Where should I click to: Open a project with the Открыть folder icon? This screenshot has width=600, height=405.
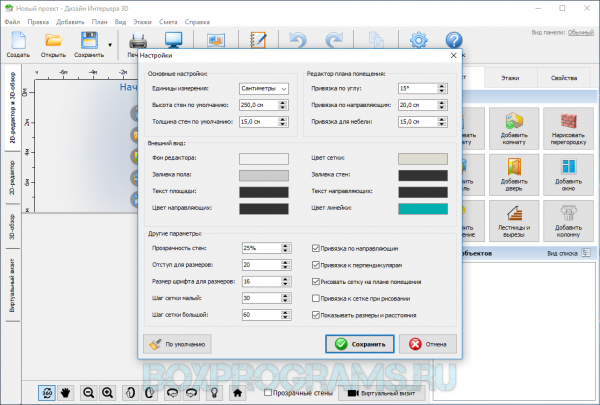click(53, 41)
